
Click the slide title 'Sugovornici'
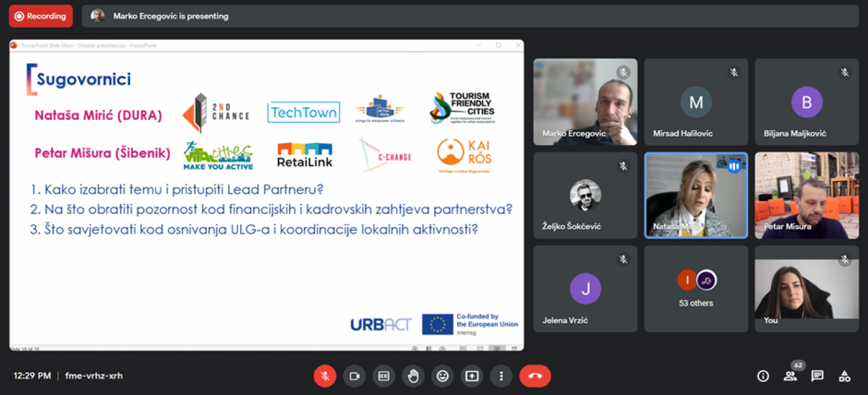click(83, 79)
